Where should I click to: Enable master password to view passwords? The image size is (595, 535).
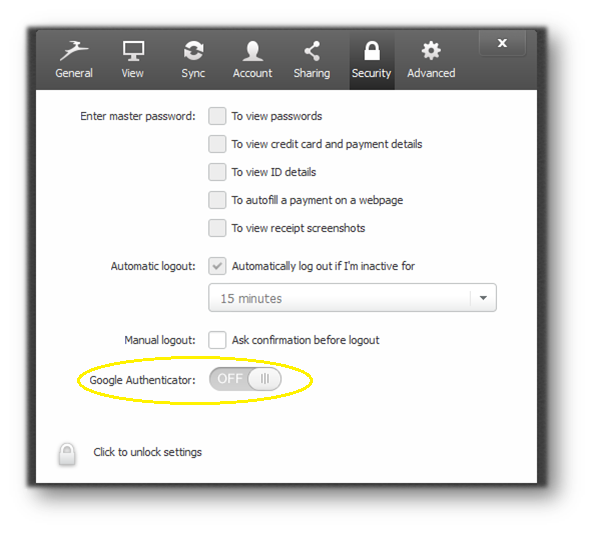(x=217, y=116)
